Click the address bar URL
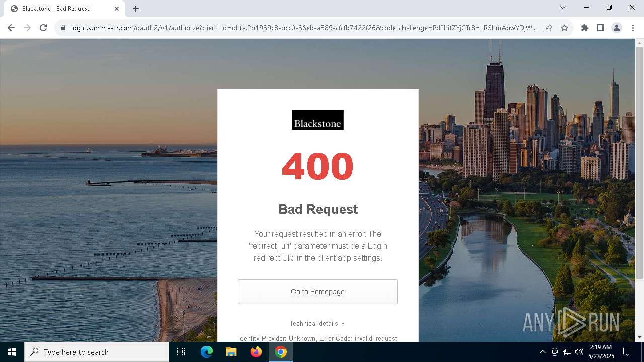The image size is (644, 362). coord(304,28)
